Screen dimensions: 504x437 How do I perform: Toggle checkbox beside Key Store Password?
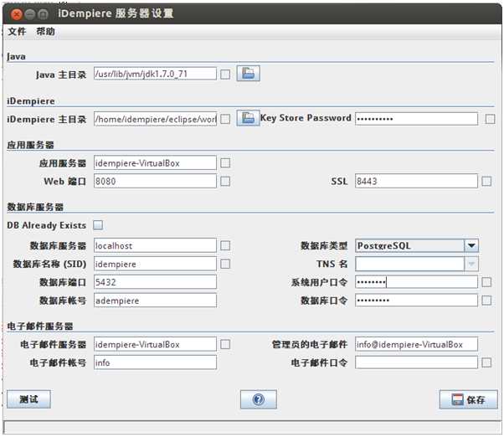click(x=490, y=119)
